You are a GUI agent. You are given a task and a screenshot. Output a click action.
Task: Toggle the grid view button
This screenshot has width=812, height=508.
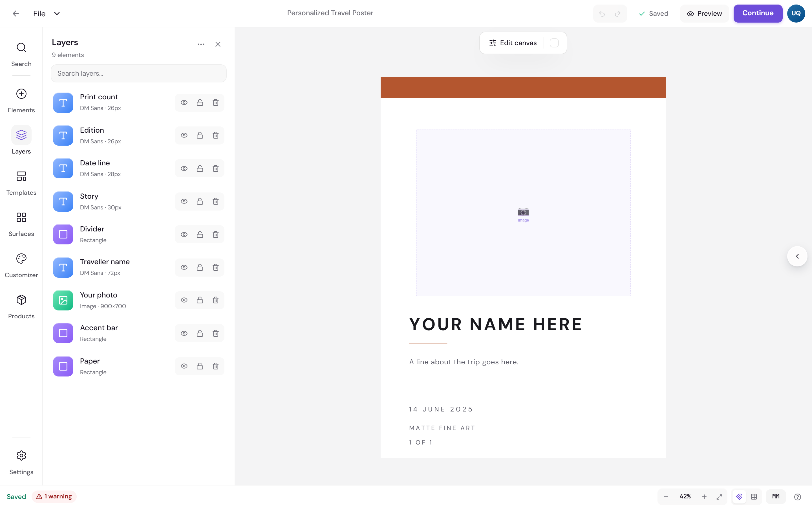pos(754,497)
